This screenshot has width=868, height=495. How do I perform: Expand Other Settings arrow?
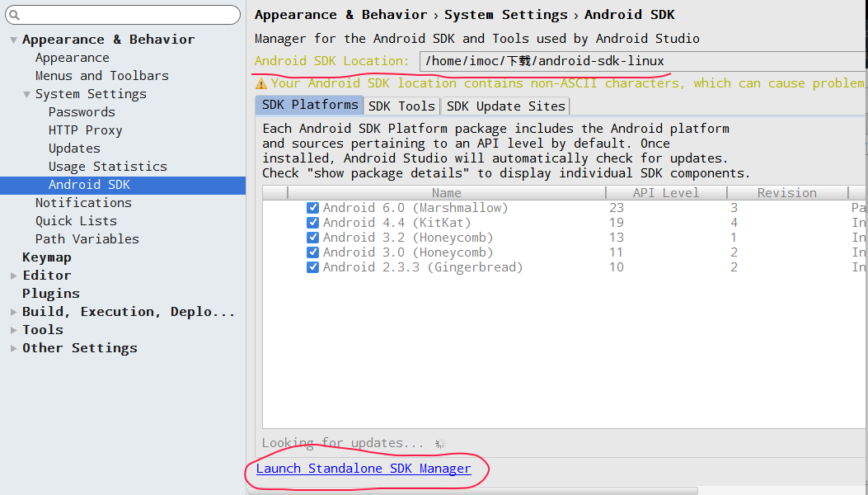[13, 349]
